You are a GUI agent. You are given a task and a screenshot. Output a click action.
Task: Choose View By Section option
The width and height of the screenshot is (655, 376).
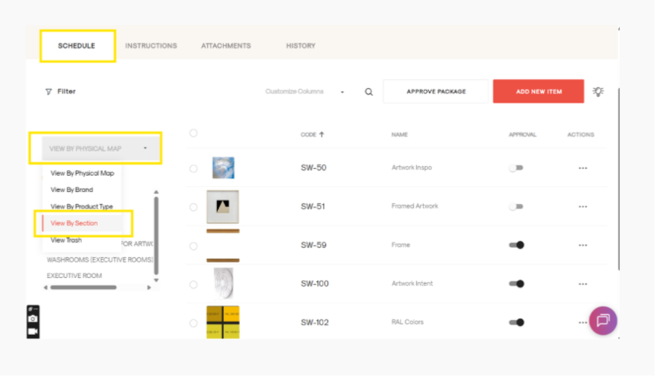click(74, 223)
